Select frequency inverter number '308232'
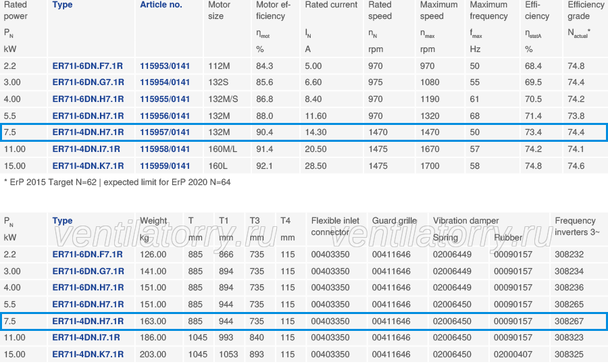 tap(569, 255)
